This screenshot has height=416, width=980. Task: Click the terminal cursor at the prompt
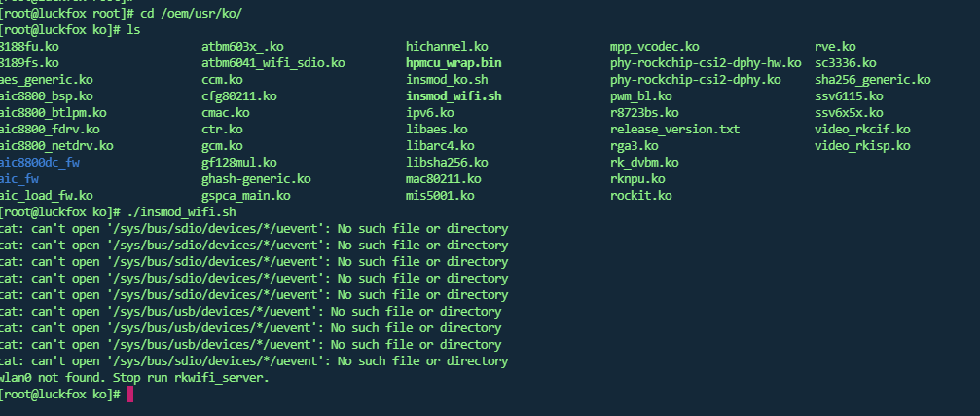(x=130, y=395)
